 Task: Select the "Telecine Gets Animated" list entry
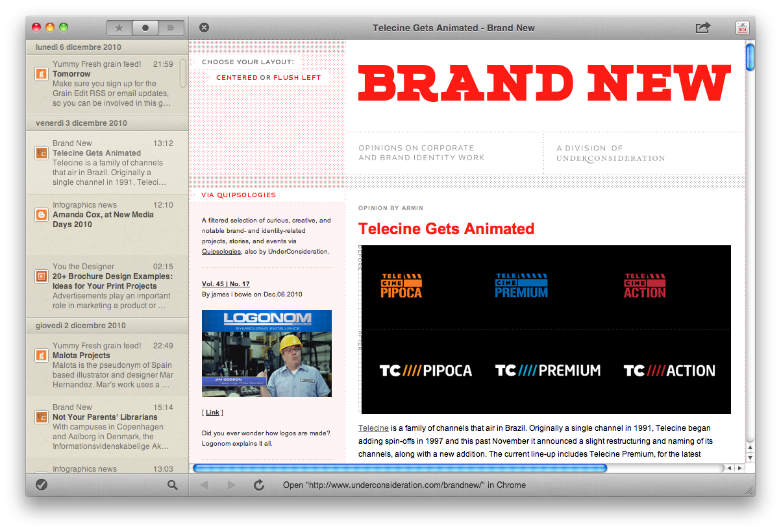click(107, 163)
